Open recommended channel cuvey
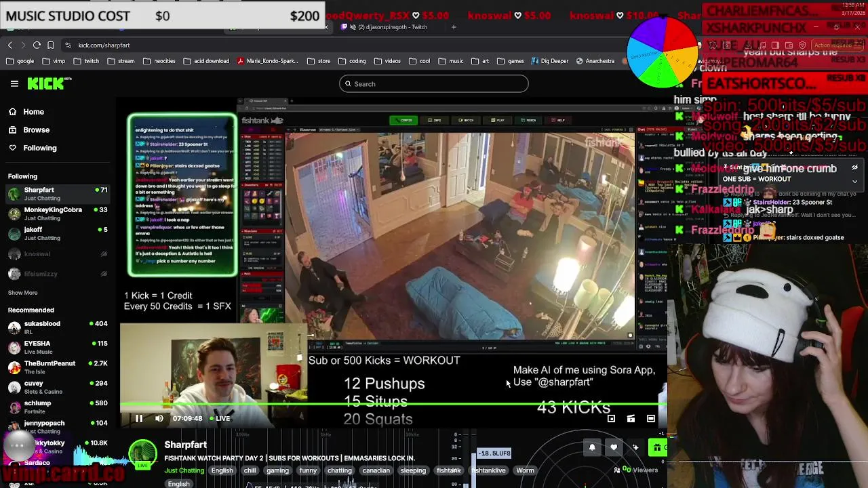This screenshot has height=488, width=868. (x=58, y=386)
